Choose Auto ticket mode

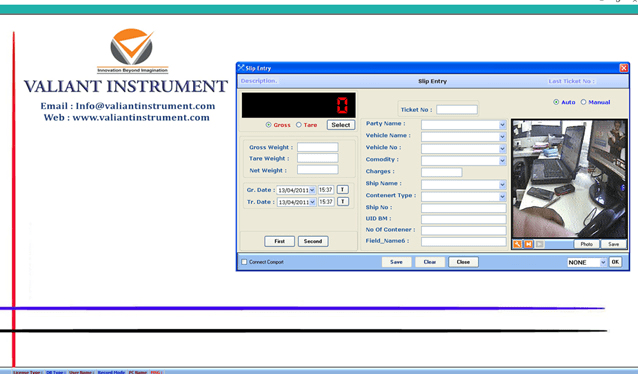(x=556, y=102)
